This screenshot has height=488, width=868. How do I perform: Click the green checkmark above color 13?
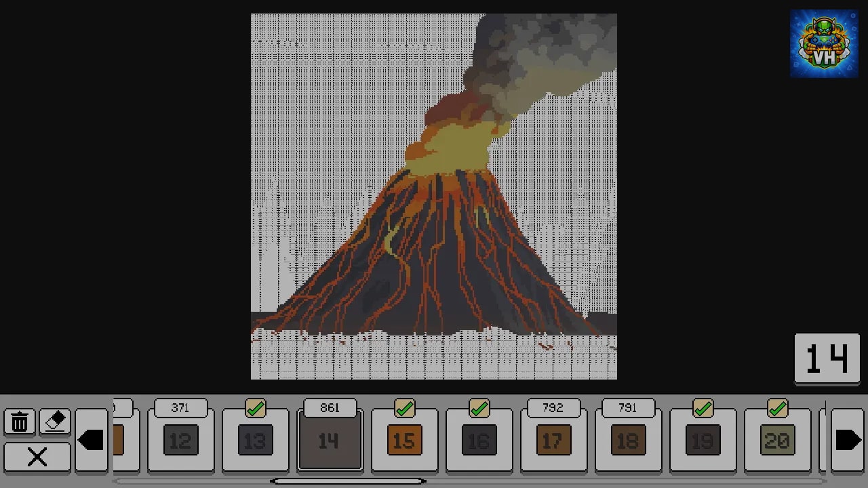pos(256,408)
